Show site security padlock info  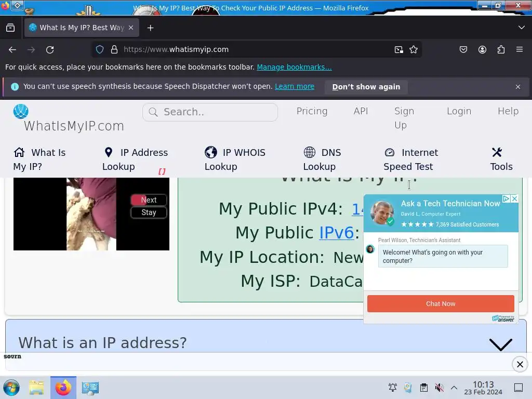(114, 49)
